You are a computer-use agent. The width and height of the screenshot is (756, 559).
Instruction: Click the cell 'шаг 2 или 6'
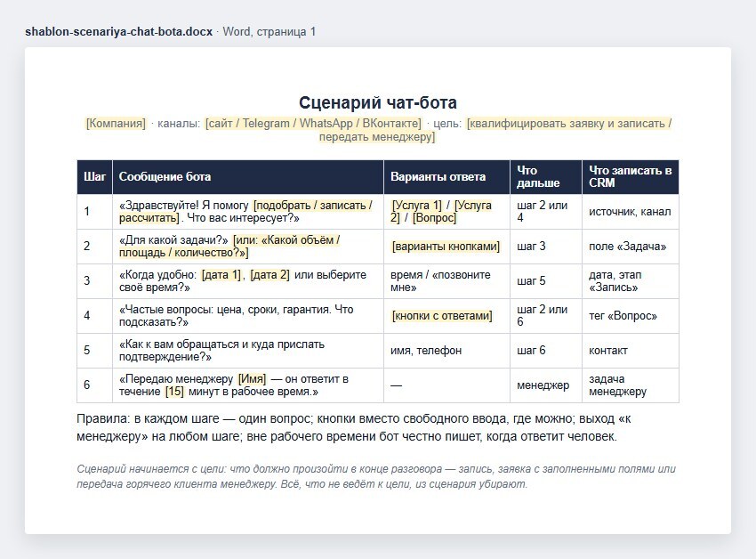[546, 316]
